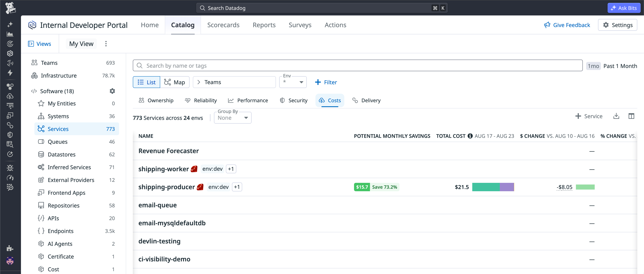Open the Actions tab

pos(335,25)
